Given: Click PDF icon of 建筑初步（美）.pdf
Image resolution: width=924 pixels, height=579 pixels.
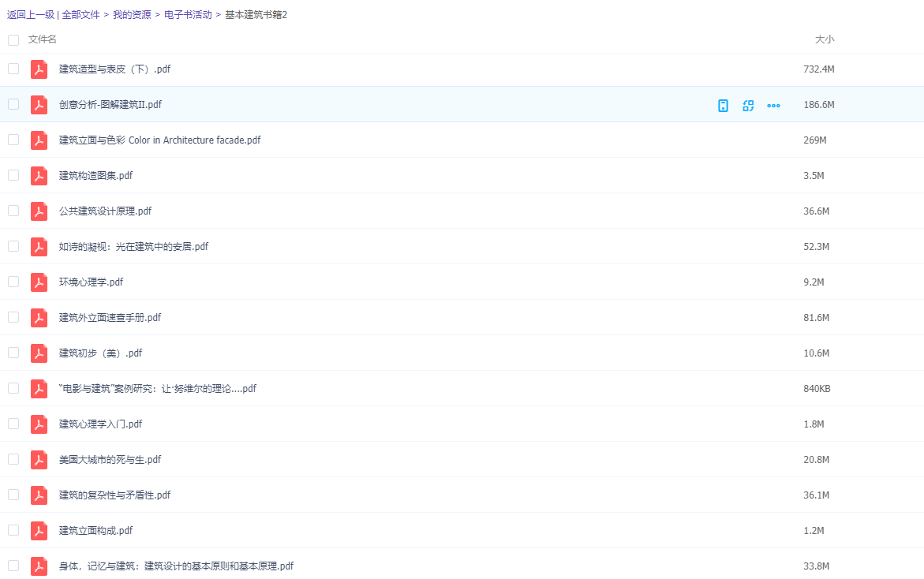Looking at the screenshot, I should tap(39, 353).
